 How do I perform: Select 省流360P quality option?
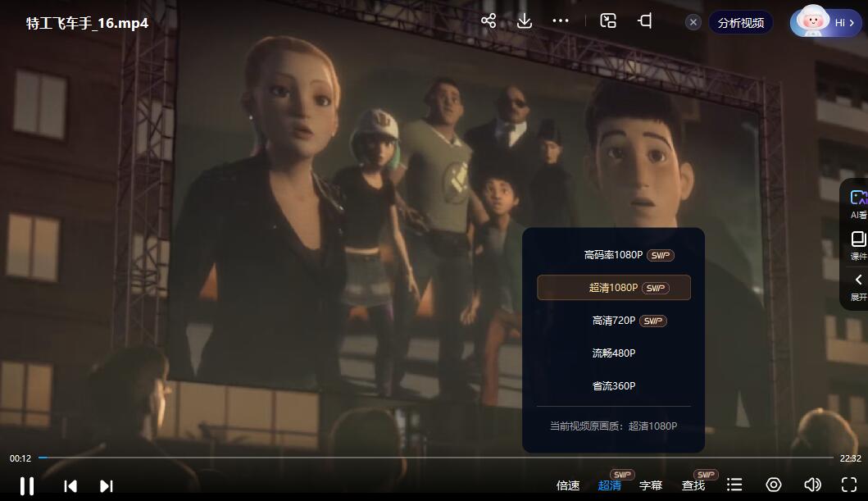(614, 386)
